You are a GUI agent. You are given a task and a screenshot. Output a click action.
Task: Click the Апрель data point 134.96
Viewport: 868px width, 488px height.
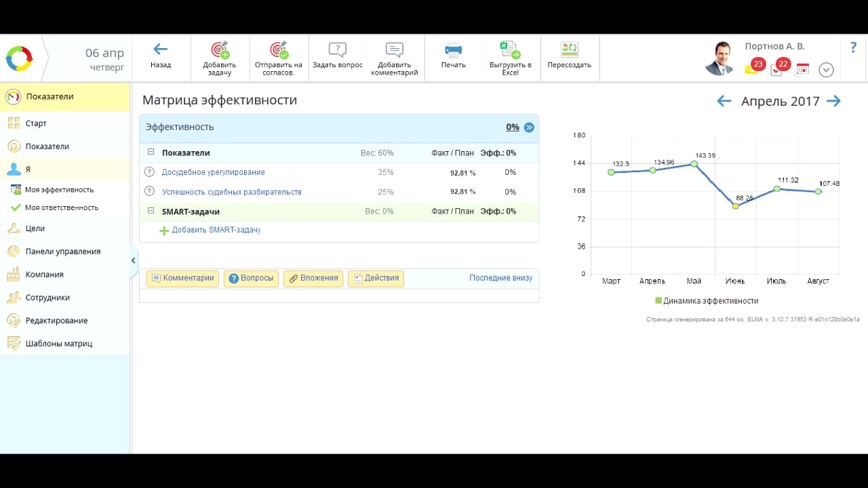point(652,170)
